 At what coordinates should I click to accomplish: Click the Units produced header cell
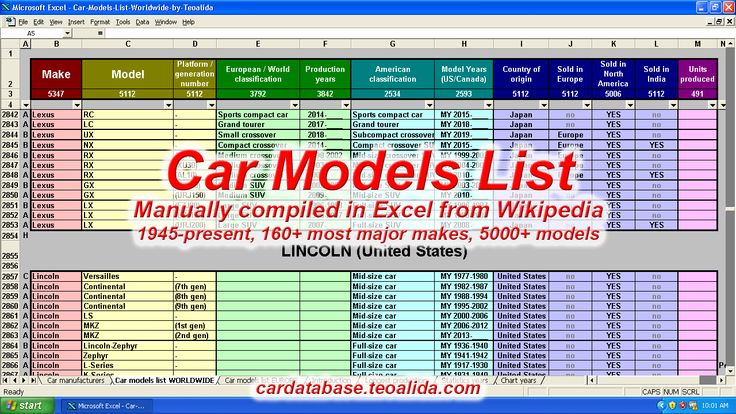coord(698,74)
